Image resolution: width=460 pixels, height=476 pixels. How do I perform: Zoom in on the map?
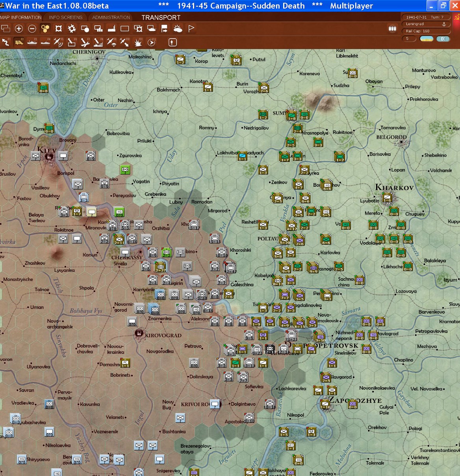point(19,28)
